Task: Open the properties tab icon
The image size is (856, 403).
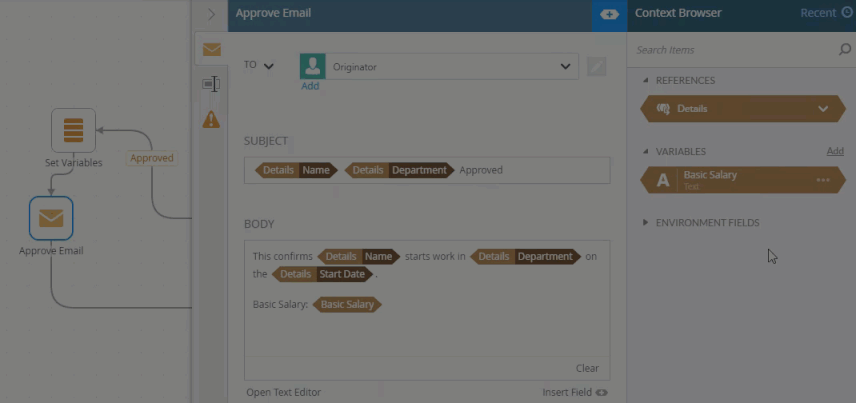Action: (x=211, y=84)
